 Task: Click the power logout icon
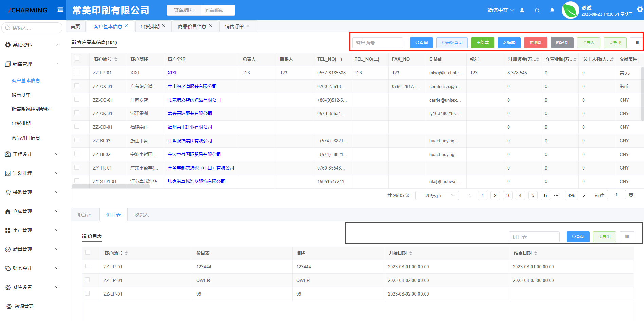click(x=537, y=10)
